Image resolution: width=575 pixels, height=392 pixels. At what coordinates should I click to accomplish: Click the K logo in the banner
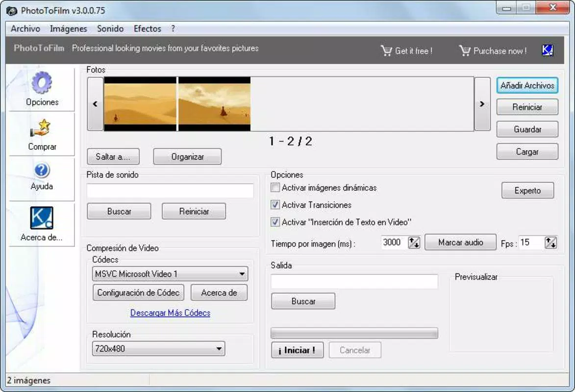coord(548,50)
